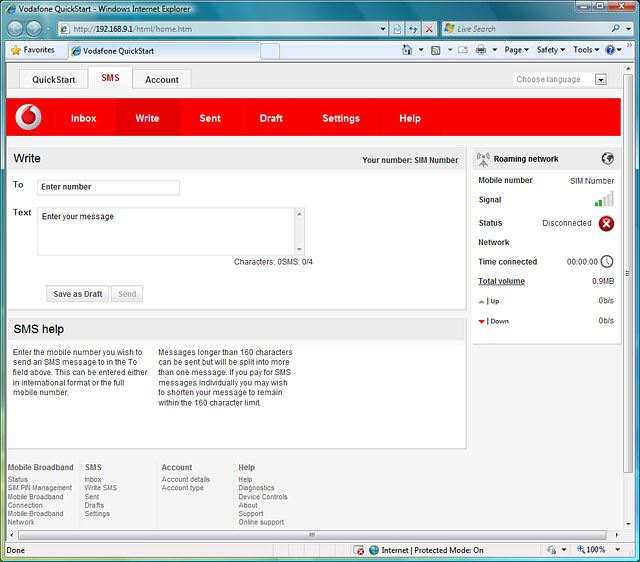Click the horizontal scrollbar thumb
640x562 pixels.
pos(312,535)
